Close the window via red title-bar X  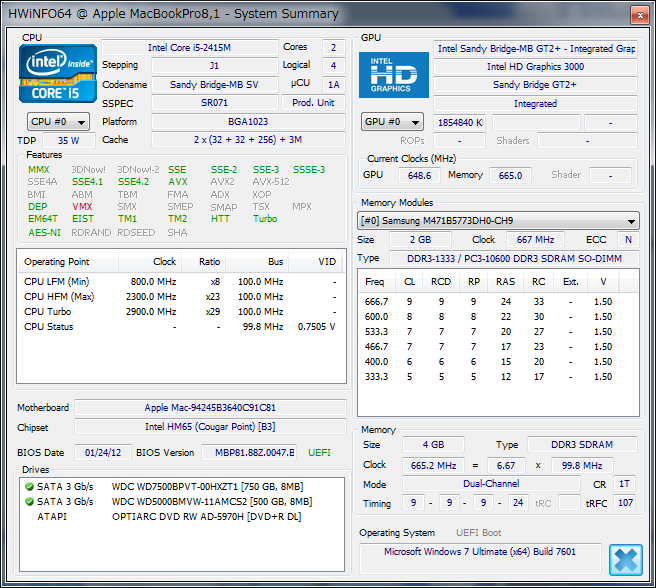point(640,15)
